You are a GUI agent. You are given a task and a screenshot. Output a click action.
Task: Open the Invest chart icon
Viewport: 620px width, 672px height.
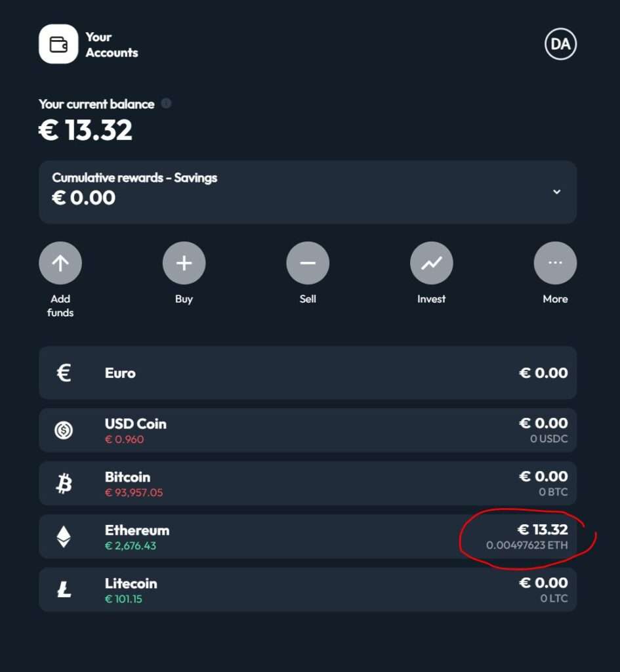[432, 263]
